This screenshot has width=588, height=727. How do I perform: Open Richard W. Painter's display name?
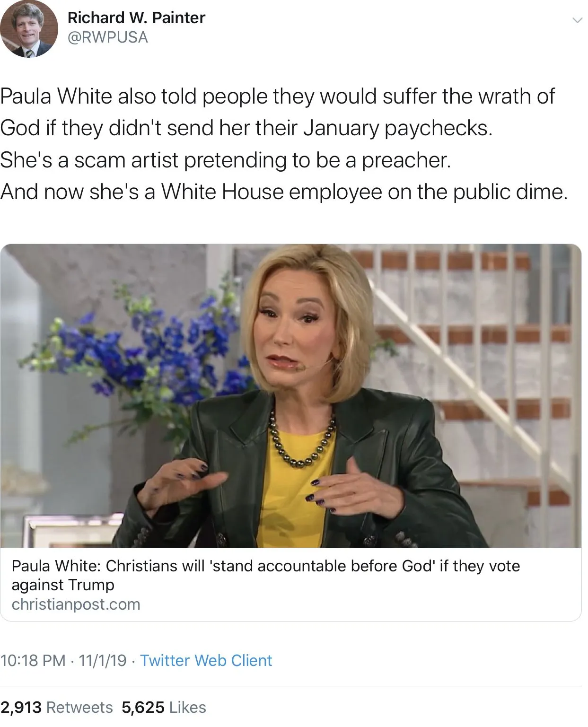136,18
